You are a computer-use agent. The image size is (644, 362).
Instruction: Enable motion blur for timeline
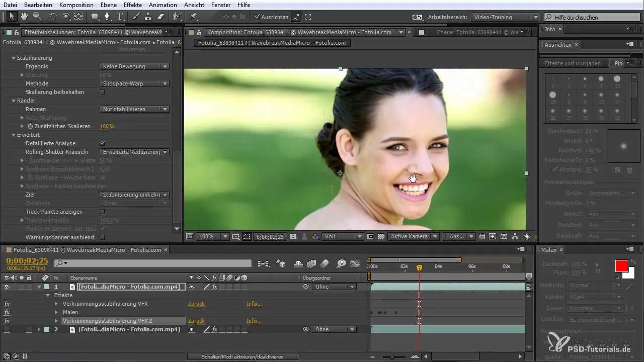tap(325, 263)
